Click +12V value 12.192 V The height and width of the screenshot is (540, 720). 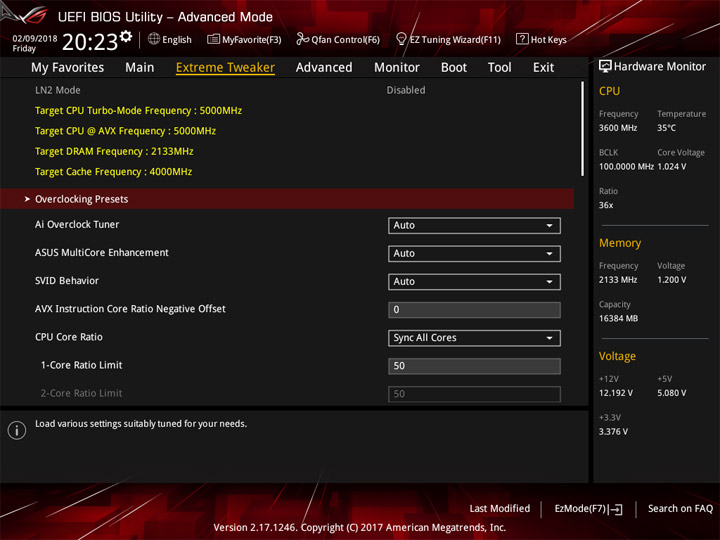(616, 393)
